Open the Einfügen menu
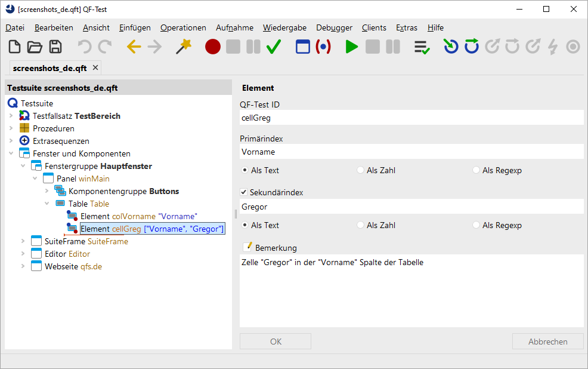 click(135, 28)
